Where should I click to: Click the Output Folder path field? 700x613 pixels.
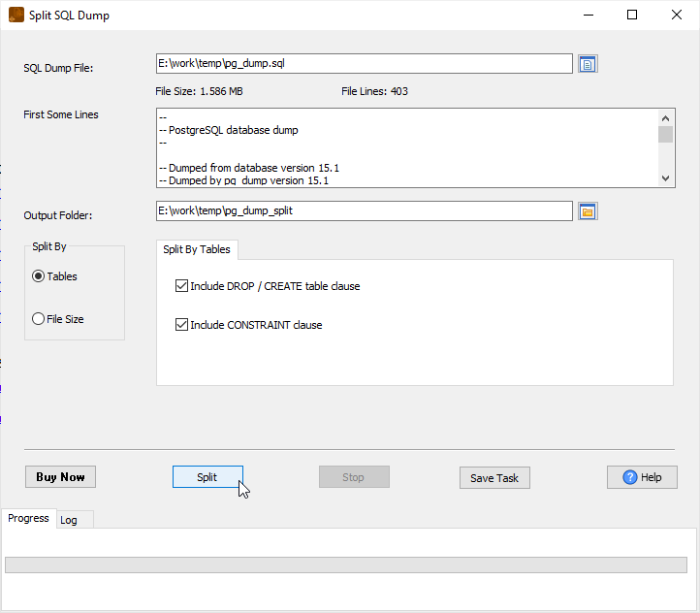click(x=365, y=210)
